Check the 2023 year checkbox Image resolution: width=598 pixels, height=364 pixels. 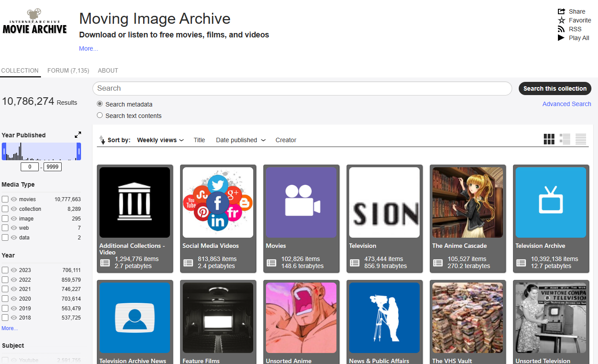pyautogui.click(x=5, y=270)
